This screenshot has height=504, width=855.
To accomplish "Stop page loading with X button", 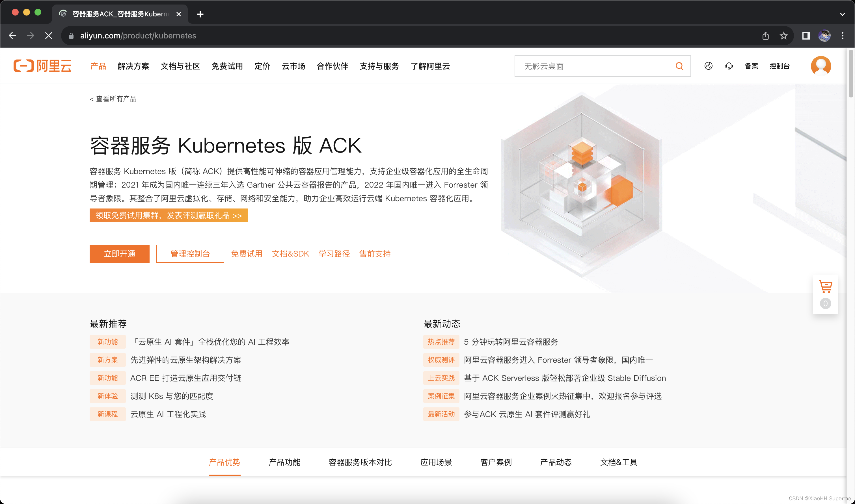I will coord(49,36).
